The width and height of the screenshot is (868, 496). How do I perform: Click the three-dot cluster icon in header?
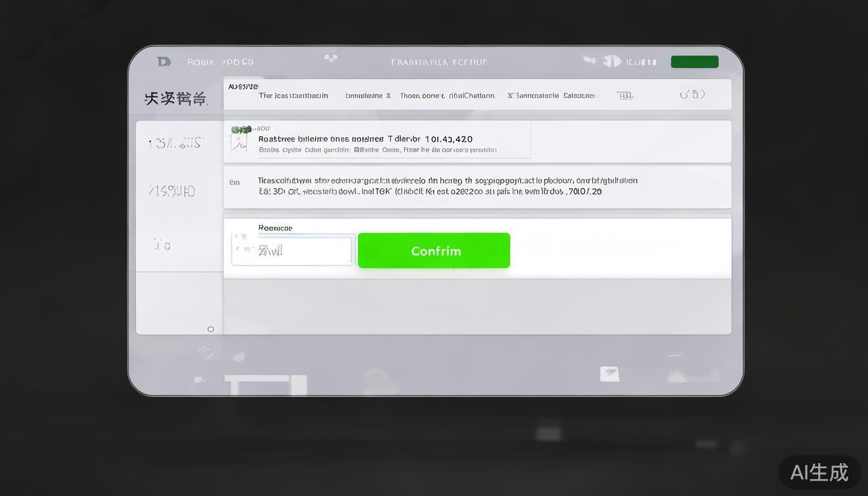(331, 58)
